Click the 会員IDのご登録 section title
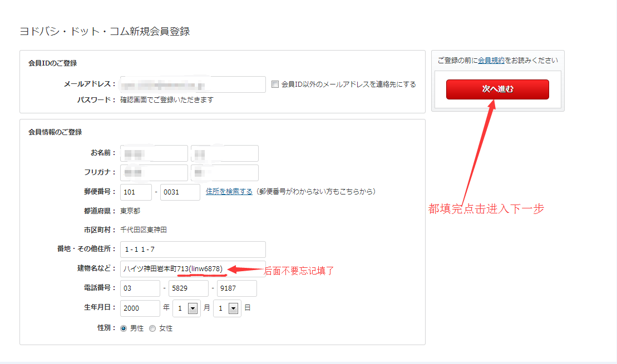Image resolution: width=617 pixels, height=364 pixels. [53, 63]
